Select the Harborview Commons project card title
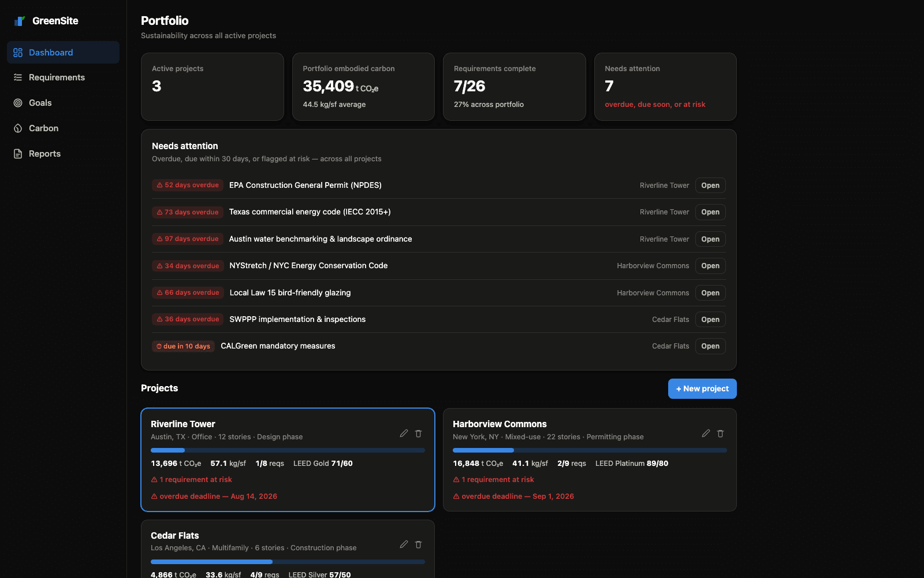Screen dimensions: 924x578 pyautogui.click(x=500, y=424)
